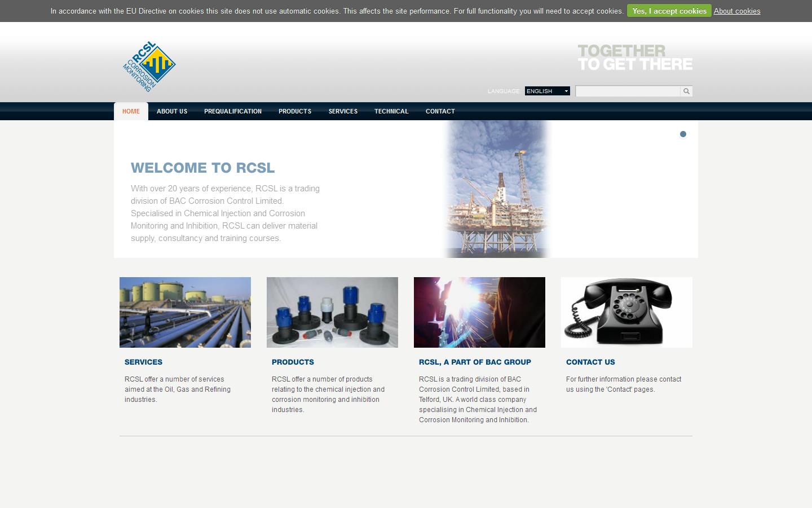
Task: Click the black telephone thumbnail image
Action: [x=626, y=312]
